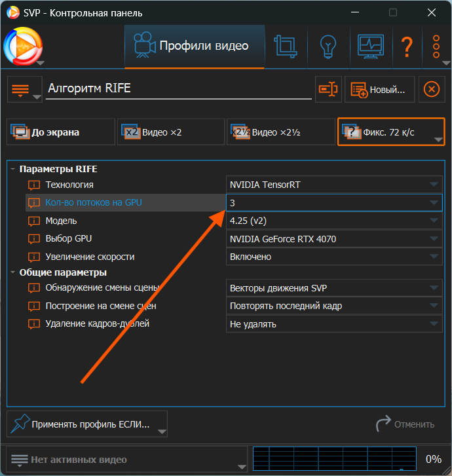Screen dimensions: 452x476
Task: Click info icon next to Технология
Action: pyautogui.click(x=35, y=185)
